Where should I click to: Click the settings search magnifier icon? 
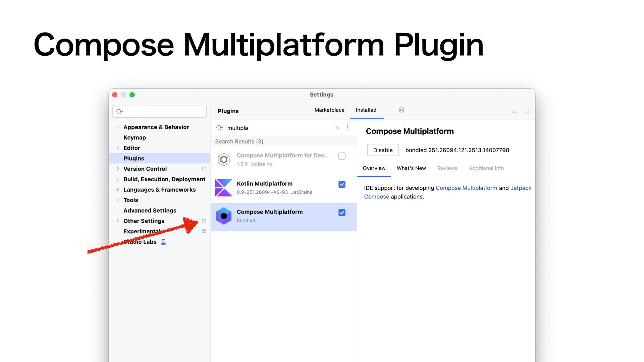coord(120,112)
